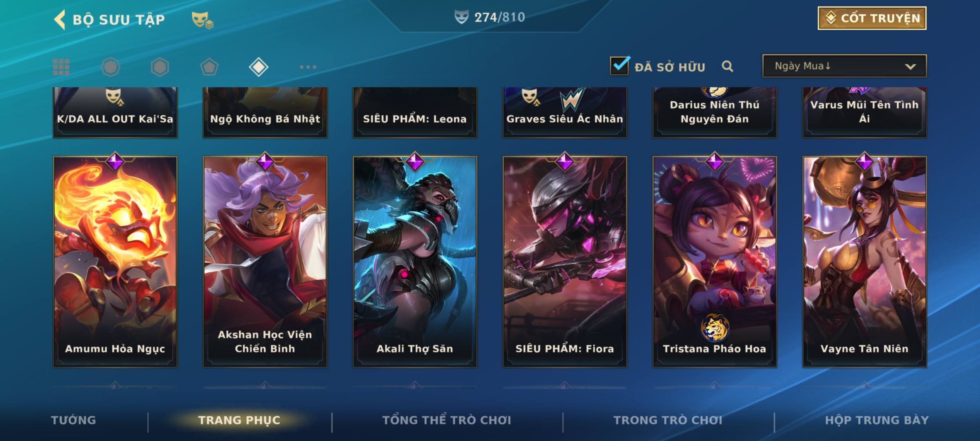The width and height of the screenshot is (980, 441).
Task: Expand sort options with dropdown chevron
Action: coord(910,67)
